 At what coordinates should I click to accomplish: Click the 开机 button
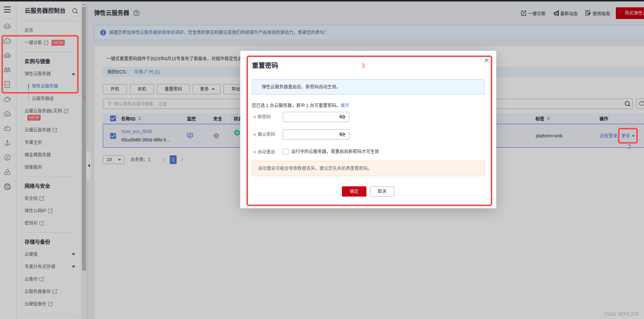[x=115, y=89]
